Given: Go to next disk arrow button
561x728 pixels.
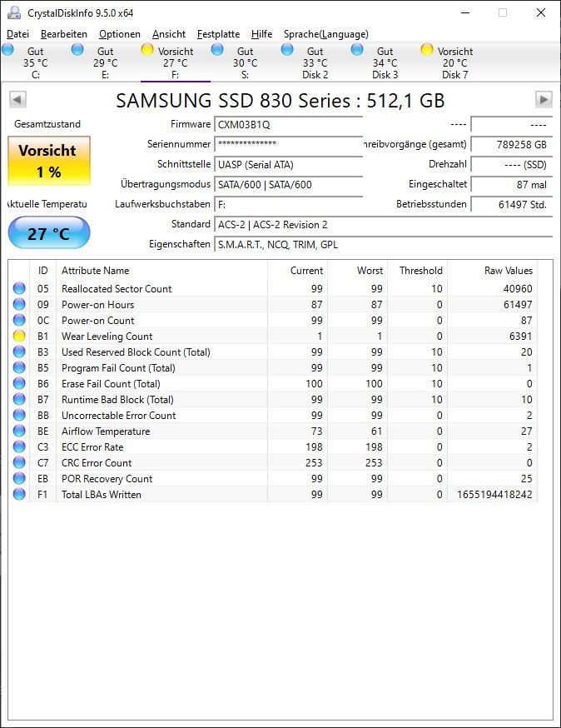Looking at the screenshot, I should coord(544,99).
